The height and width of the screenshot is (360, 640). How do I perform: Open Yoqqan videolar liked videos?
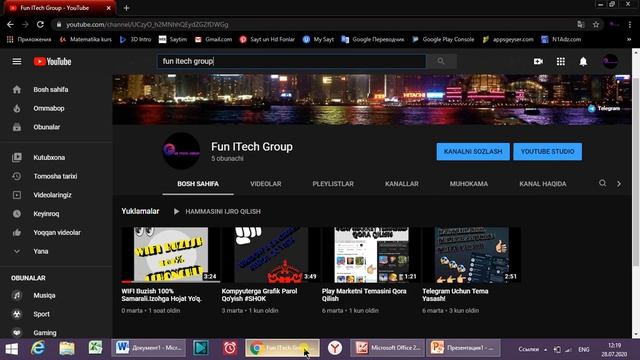(x=56, y=232)
